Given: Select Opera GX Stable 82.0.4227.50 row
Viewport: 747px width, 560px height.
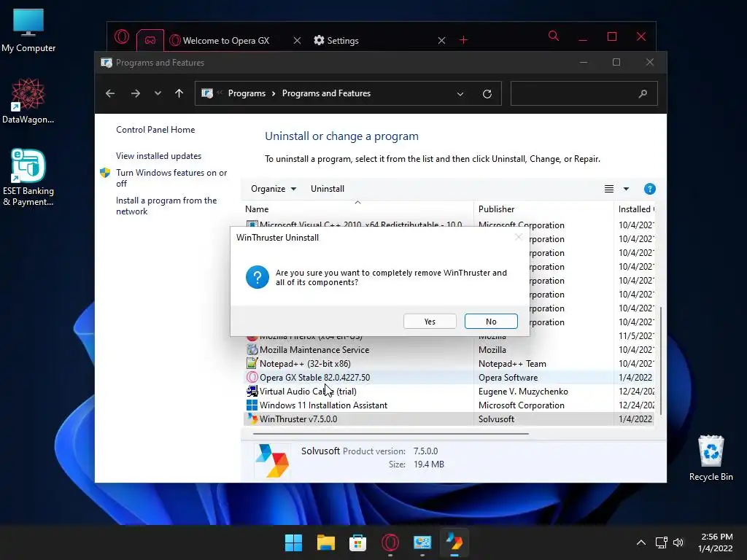Looking at the screenshot, I should pyautogui.click(x=449, y=377).
